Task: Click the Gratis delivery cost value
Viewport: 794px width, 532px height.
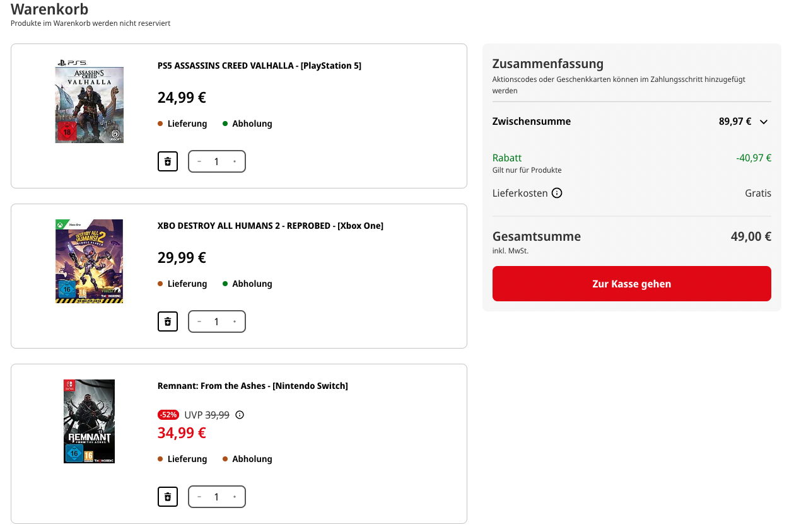Action: coord(758,193)
